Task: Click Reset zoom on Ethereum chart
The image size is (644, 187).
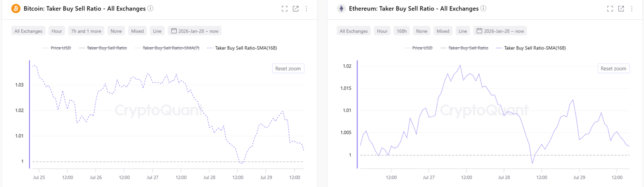Action: click(613, 68)
